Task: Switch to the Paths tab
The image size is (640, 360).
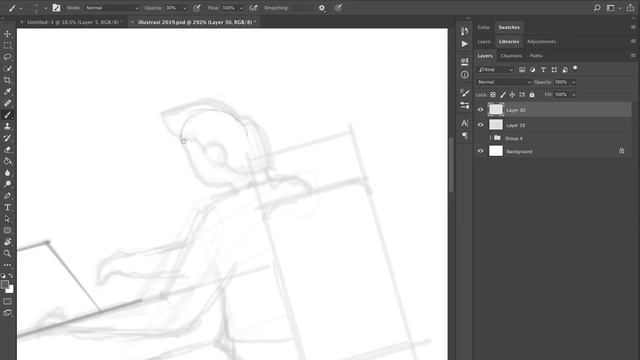Action: [536, 56]
